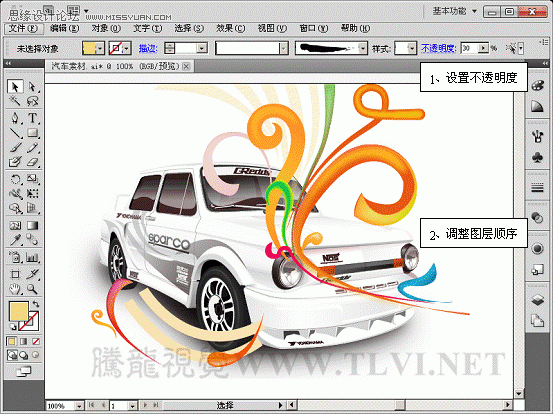Open the Color panel palette icon
The width and height of the screenshot is (553, 414).
(x=537, y=86)
